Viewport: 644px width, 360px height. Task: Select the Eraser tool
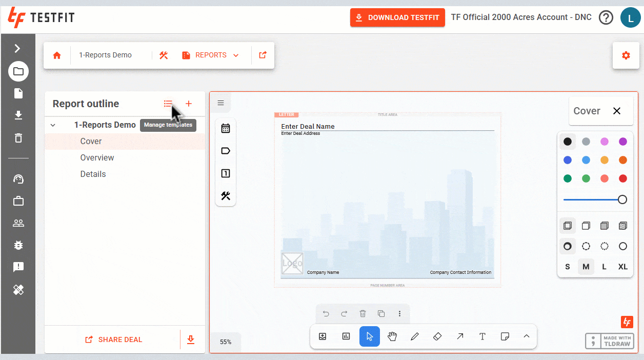click(437, 336)
